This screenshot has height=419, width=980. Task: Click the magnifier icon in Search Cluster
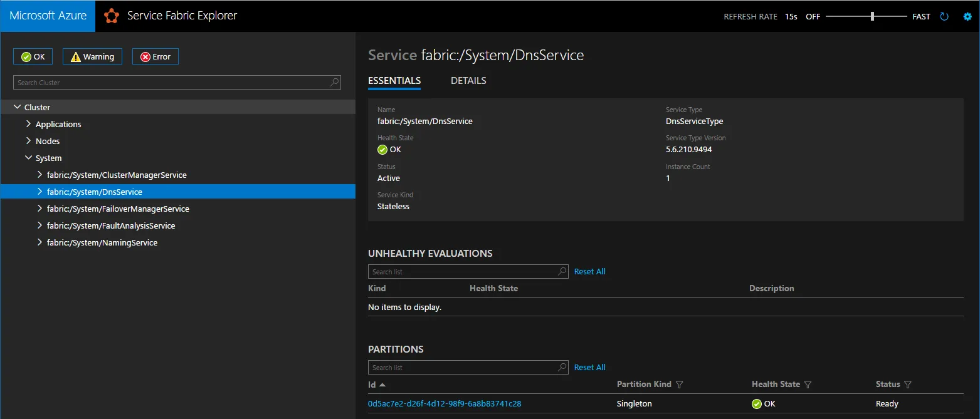(x=335, y=82)
